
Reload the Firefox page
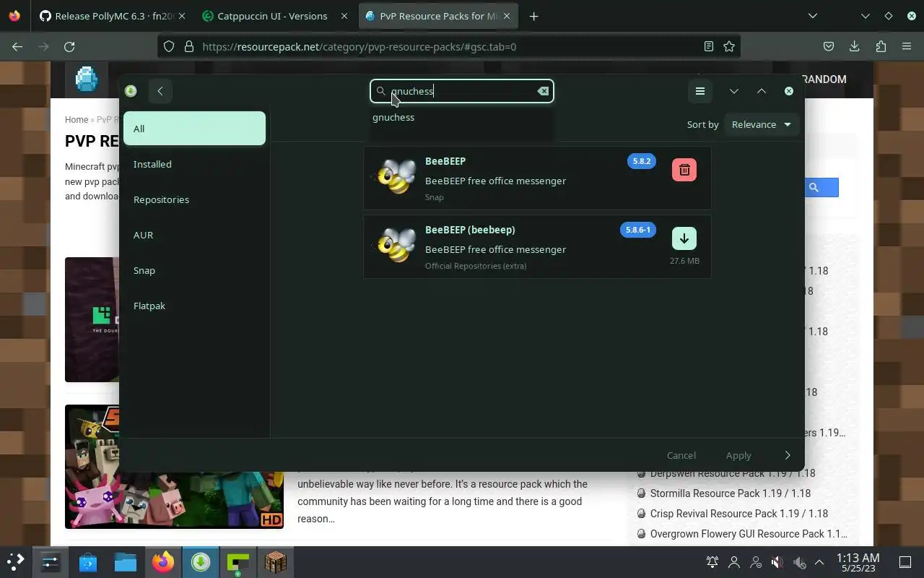tap(69, 46)
